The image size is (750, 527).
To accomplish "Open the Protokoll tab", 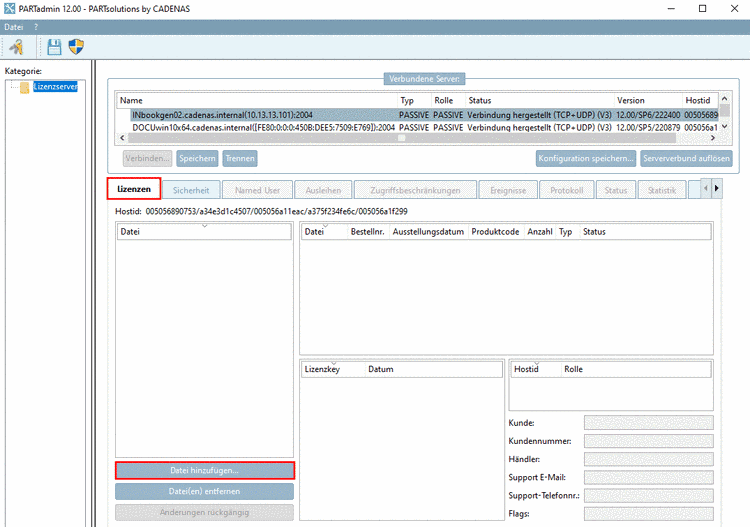I will 566,190.
